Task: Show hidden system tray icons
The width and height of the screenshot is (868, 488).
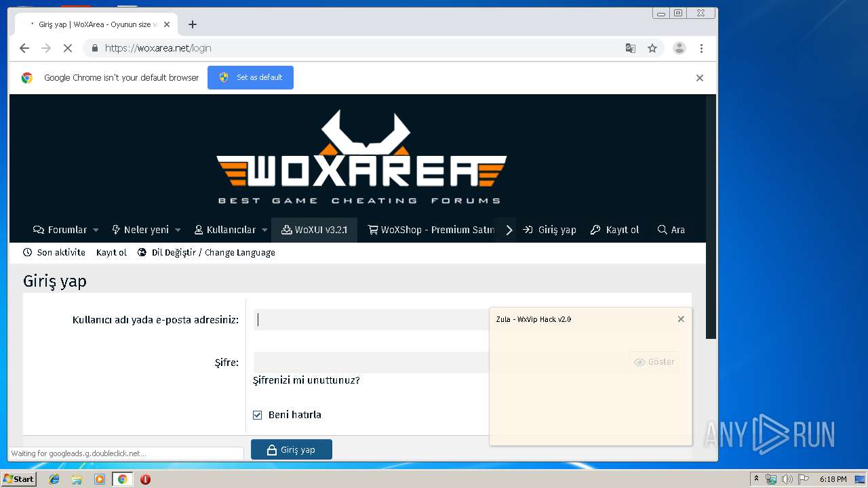Action: tap(757, 479)
